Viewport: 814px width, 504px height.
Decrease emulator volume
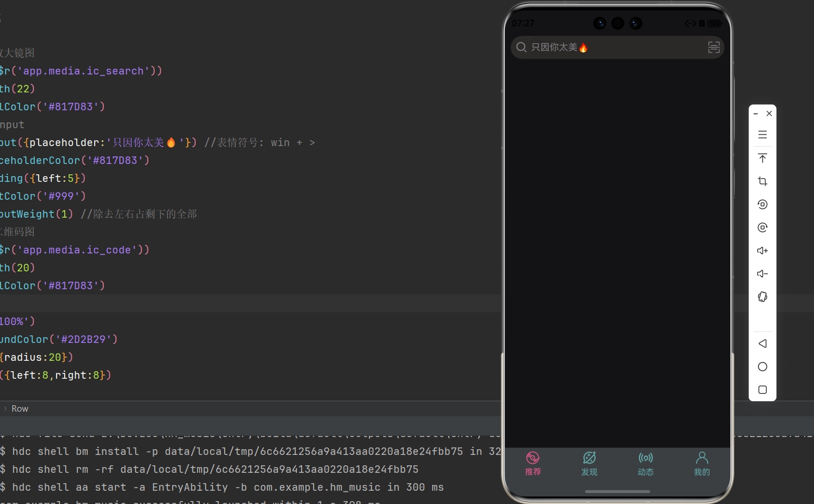(762, 274)
